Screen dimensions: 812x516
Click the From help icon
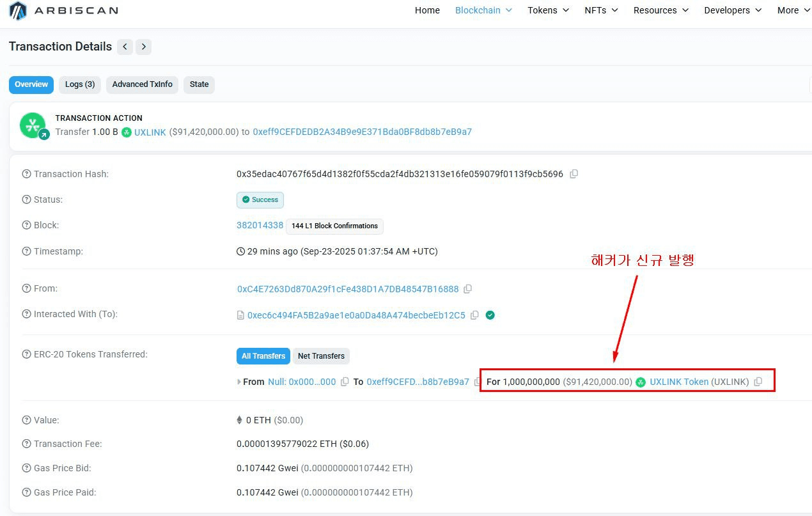[26, 288]
